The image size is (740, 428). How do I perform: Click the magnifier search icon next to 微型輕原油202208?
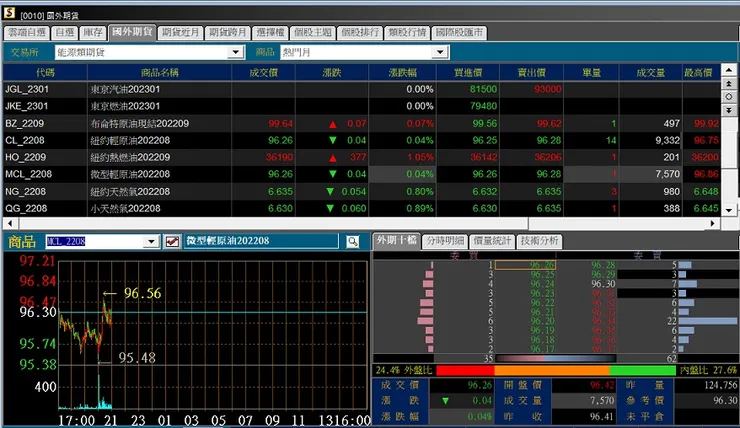[353, 242]
